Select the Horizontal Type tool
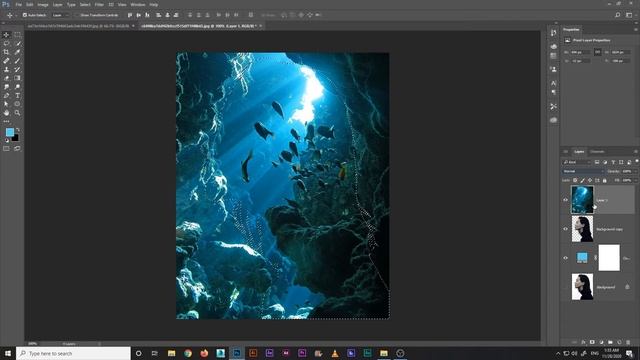 (17, 96)
